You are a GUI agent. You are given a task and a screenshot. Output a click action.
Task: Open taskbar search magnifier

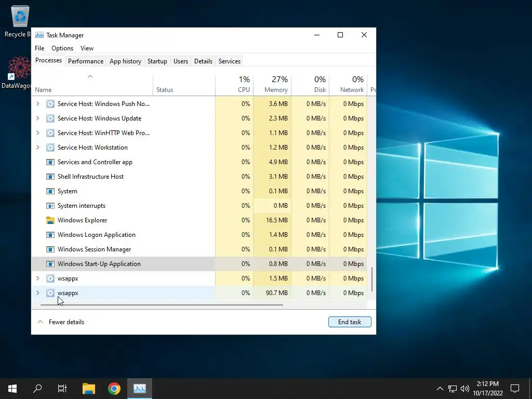pyautogui.click(x=37, y=388)
